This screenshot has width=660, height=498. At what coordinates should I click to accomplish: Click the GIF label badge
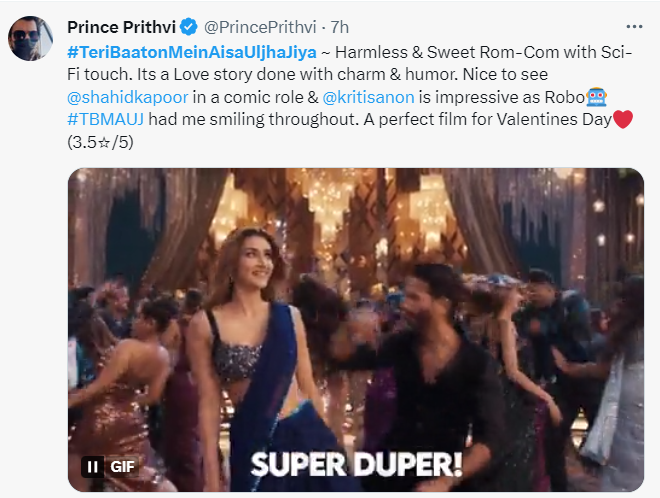pos(123,466)
